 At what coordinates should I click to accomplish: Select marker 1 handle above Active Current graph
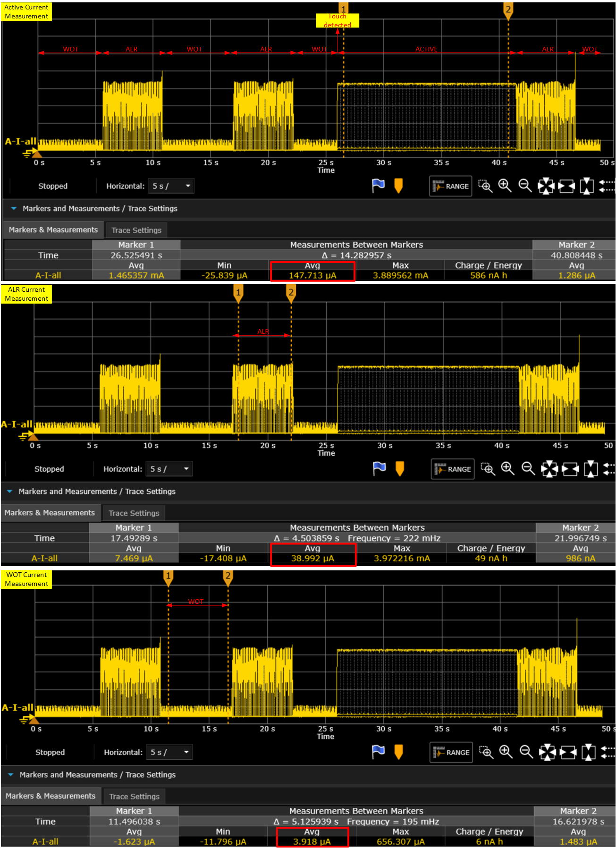344,9
